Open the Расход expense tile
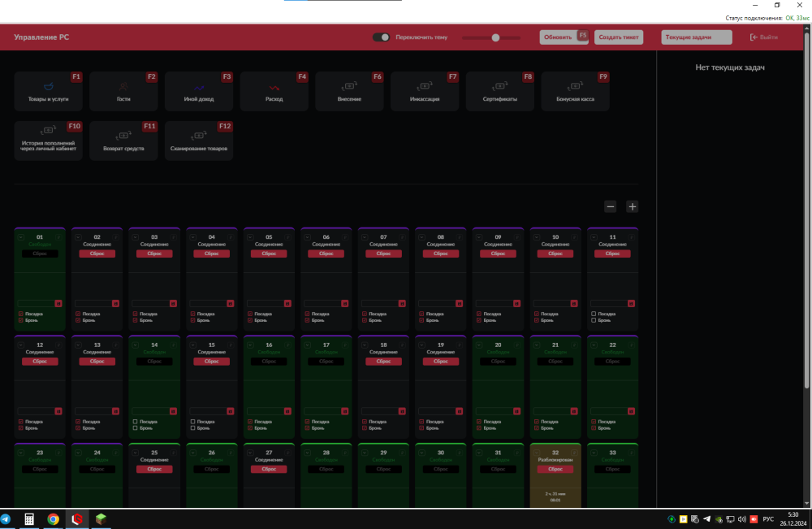 [274, 91]
